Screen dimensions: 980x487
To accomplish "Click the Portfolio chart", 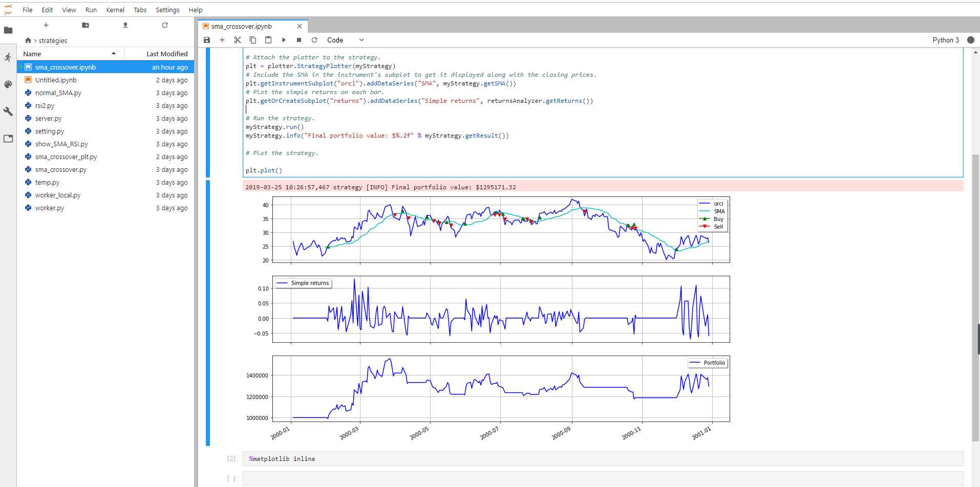I will 501,389.
